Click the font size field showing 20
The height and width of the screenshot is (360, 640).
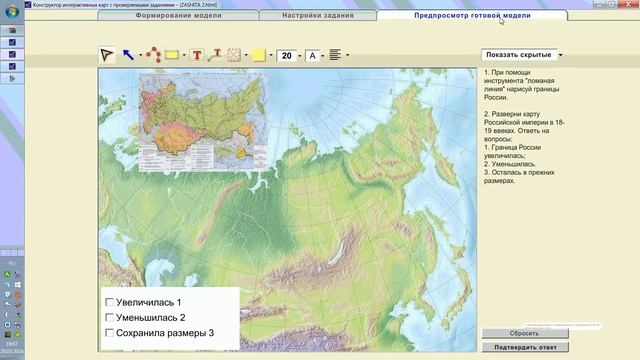coord(287,56)
